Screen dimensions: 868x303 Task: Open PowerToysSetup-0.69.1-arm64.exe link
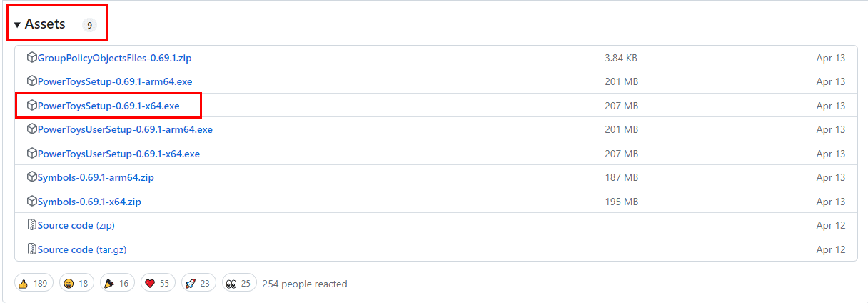[115, 81]
